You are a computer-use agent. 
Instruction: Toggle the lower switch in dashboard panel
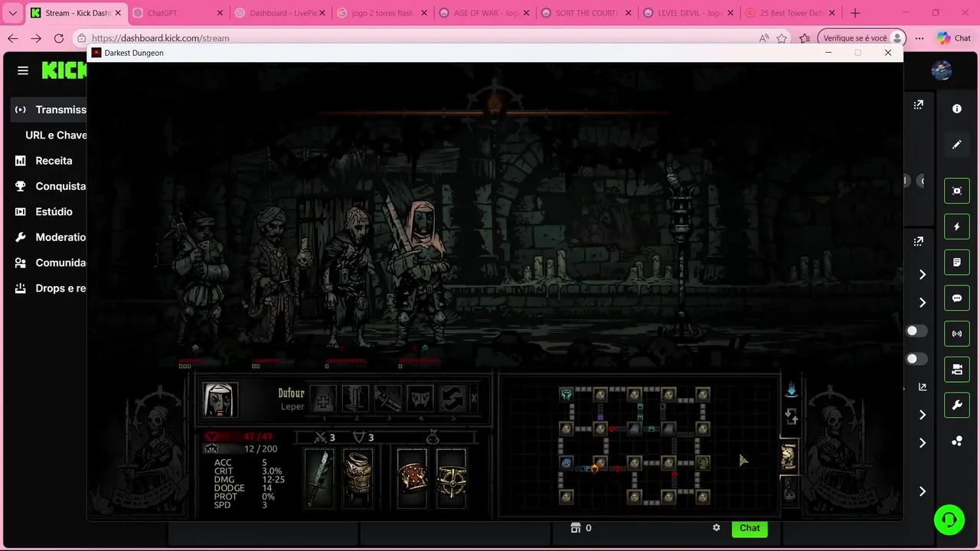tap(916, 359)
